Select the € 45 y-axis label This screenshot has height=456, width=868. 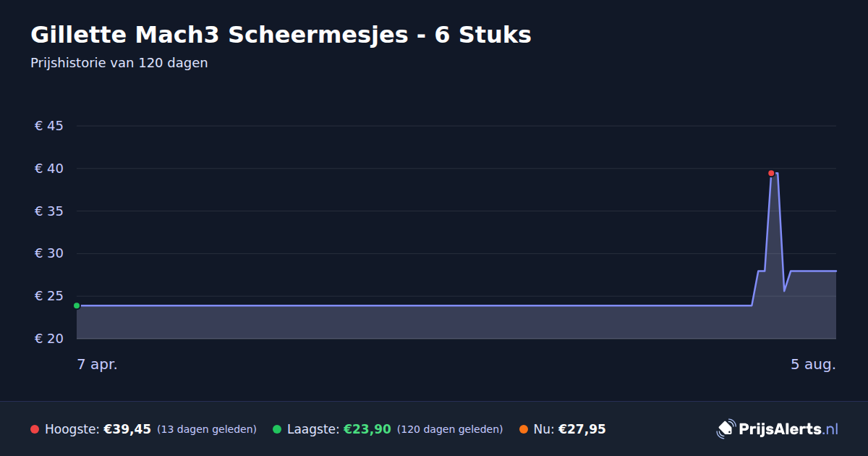tap(49, 126)
